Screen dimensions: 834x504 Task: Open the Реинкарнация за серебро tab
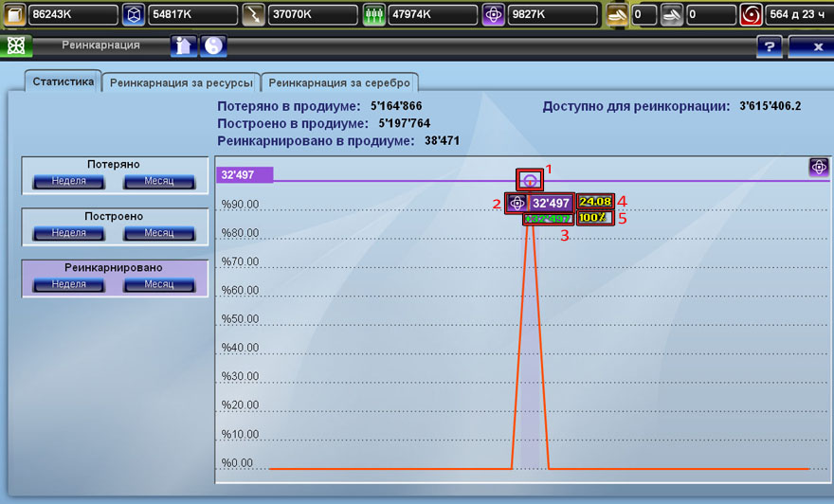coord(339,82)
